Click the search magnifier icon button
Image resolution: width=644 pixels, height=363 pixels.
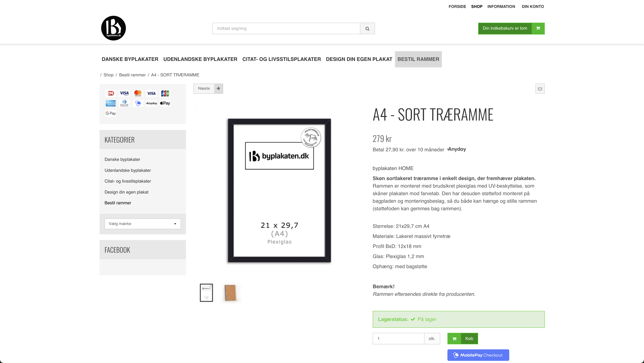[367, 29]
